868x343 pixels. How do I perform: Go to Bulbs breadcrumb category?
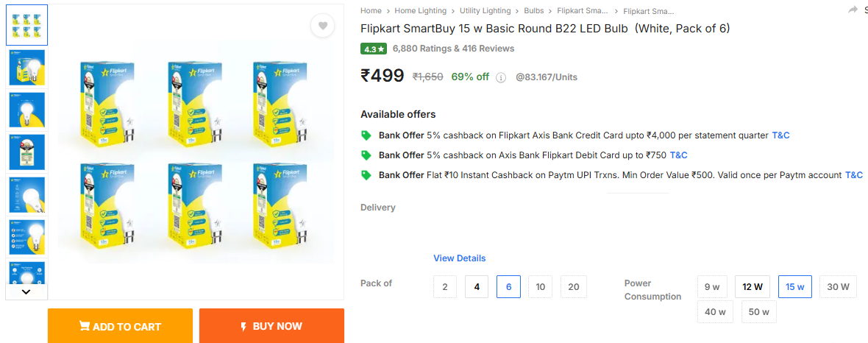[534, 11]
